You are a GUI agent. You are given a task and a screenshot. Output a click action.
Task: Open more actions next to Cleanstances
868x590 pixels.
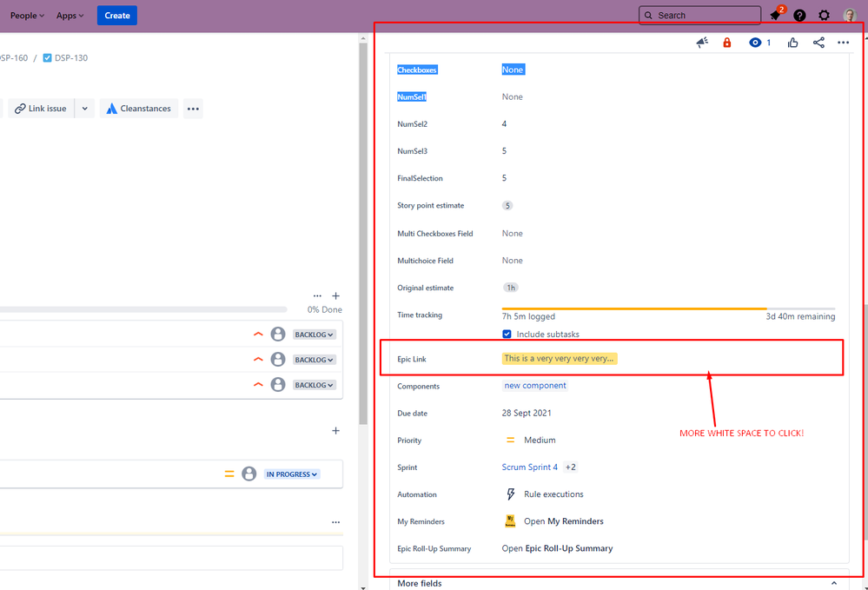click(x=193, y=109)
